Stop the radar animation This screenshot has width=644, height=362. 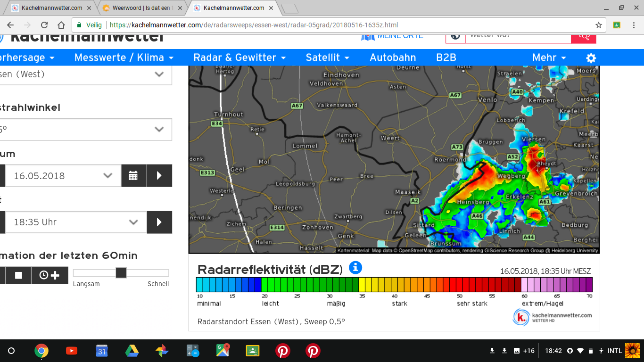point(19,275)
